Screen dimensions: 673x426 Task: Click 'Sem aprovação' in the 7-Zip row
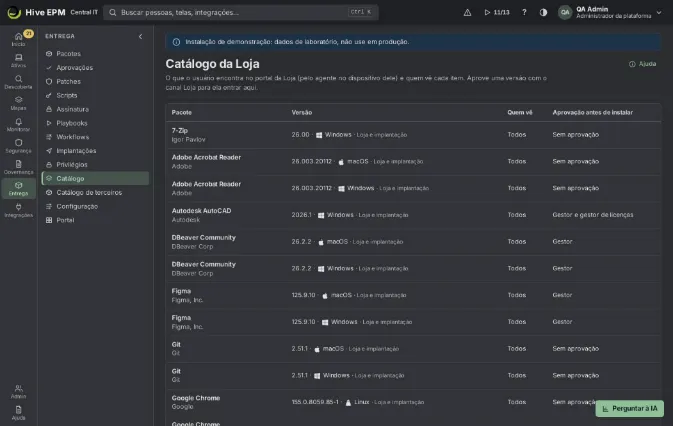coord(576,135)
